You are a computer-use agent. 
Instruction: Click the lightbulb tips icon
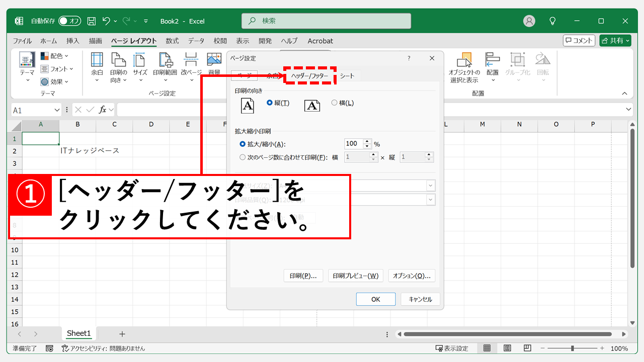[x=552, y=21]
